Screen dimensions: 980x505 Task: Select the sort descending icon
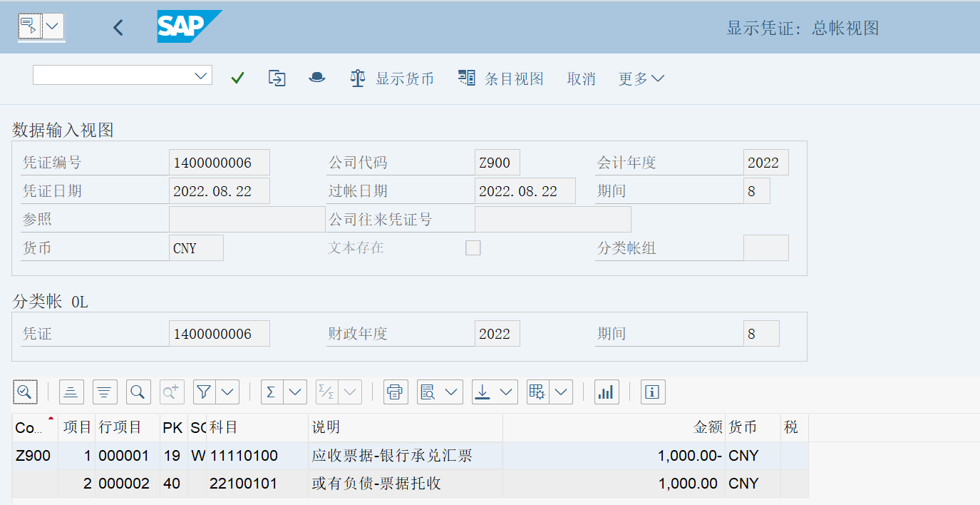coord(105,392)
